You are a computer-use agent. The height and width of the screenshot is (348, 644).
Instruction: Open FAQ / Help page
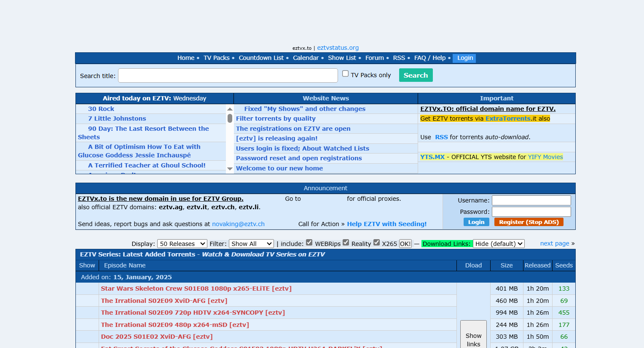[x=430, y=58]
